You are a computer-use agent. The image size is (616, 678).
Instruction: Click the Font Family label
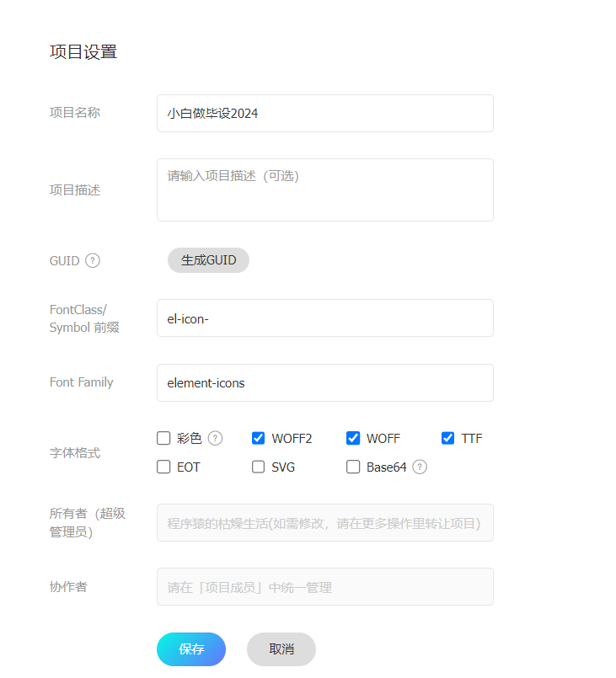pos(82,382)
